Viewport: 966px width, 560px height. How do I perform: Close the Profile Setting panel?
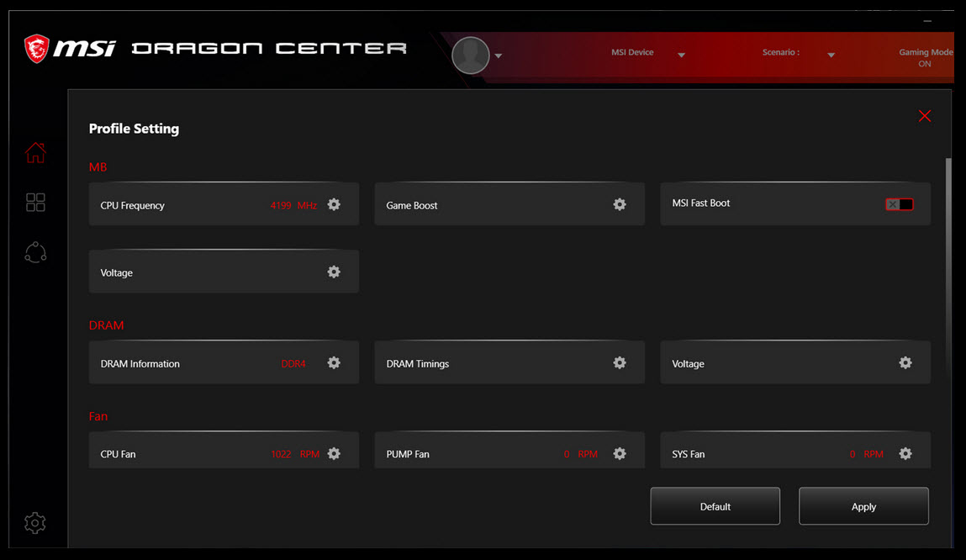click(925, 116)
